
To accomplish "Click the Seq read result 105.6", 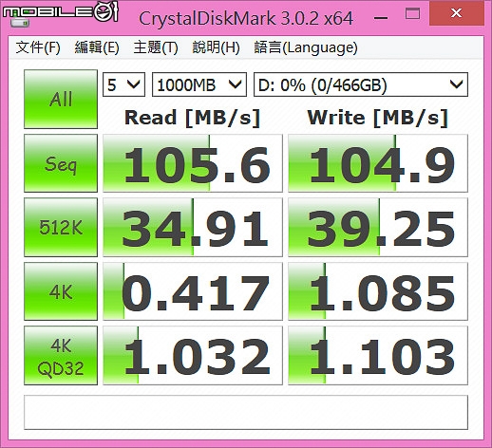I will tap(193, 163).
